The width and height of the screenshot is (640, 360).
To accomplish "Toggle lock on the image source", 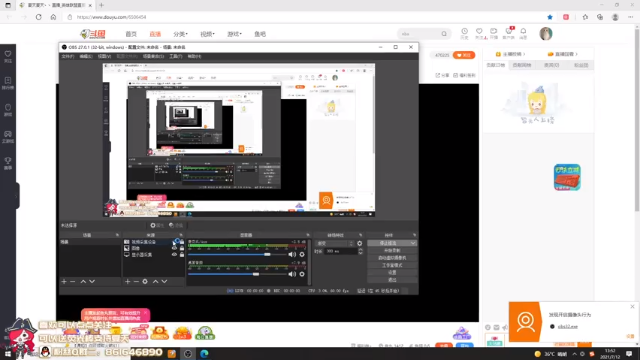I will (x=182, y=248).
